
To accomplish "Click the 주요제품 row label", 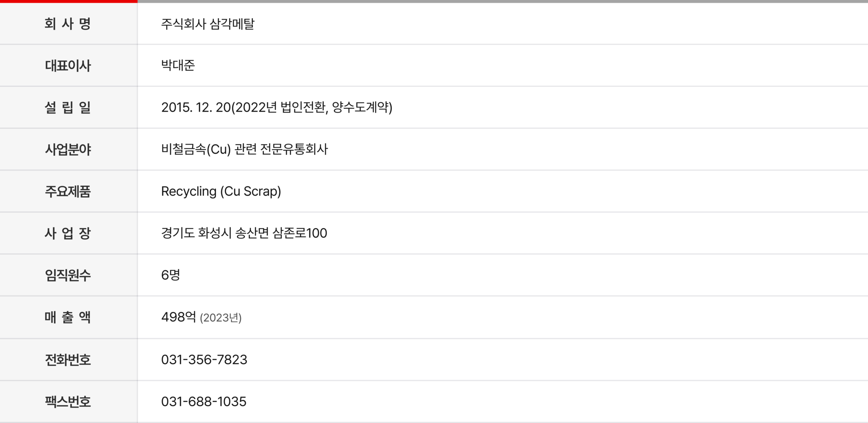I will click(68, 192).
